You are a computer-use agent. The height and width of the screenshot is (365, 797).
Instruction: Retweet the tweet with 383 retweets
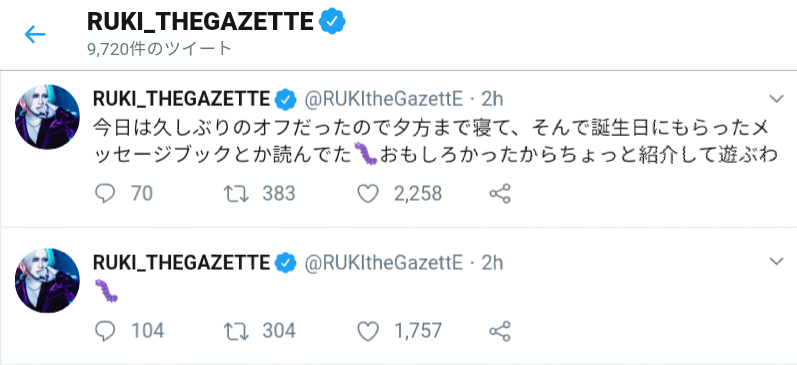point(236,194)
